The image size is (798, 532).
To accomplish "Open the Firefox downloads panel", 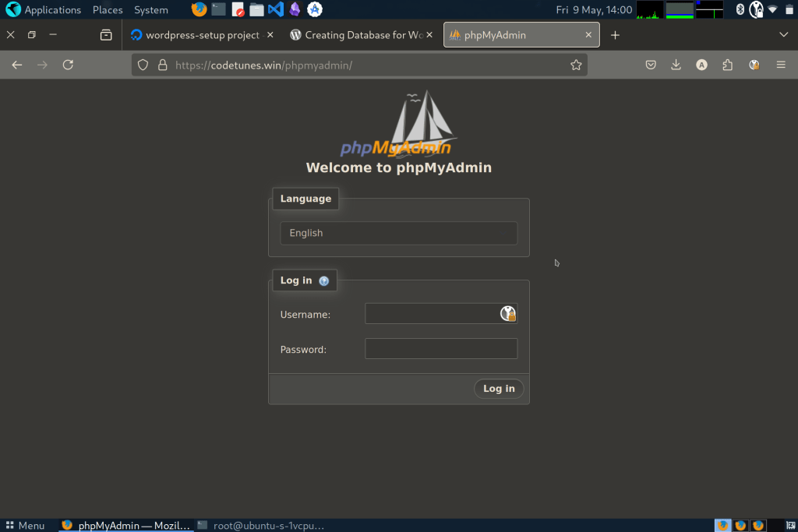I will click(x=676, y=65).
